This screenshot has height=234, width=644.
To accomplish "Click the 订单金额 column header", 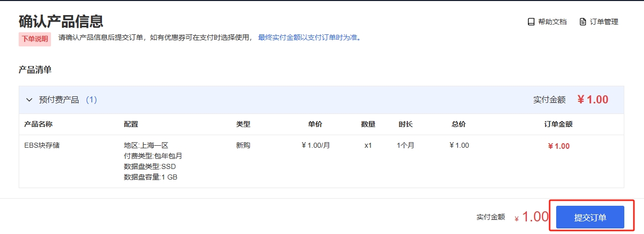I will click(558, 124).
